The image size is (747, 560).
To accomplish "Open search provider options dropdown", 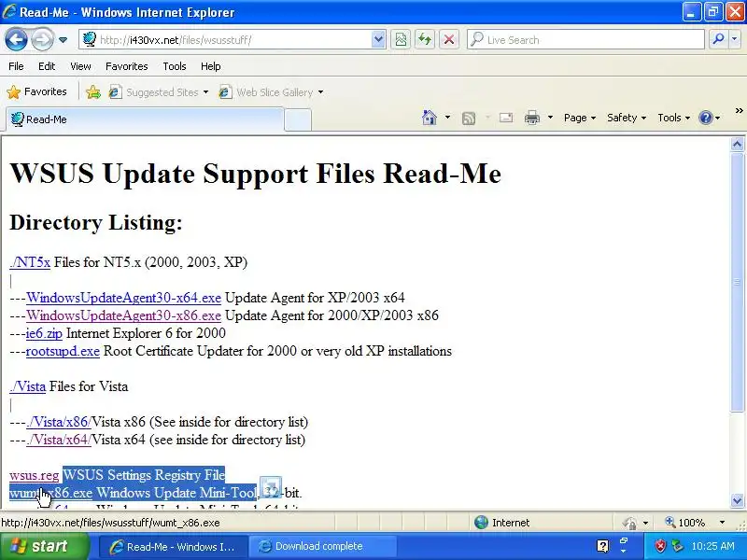I will pos(735,39).
